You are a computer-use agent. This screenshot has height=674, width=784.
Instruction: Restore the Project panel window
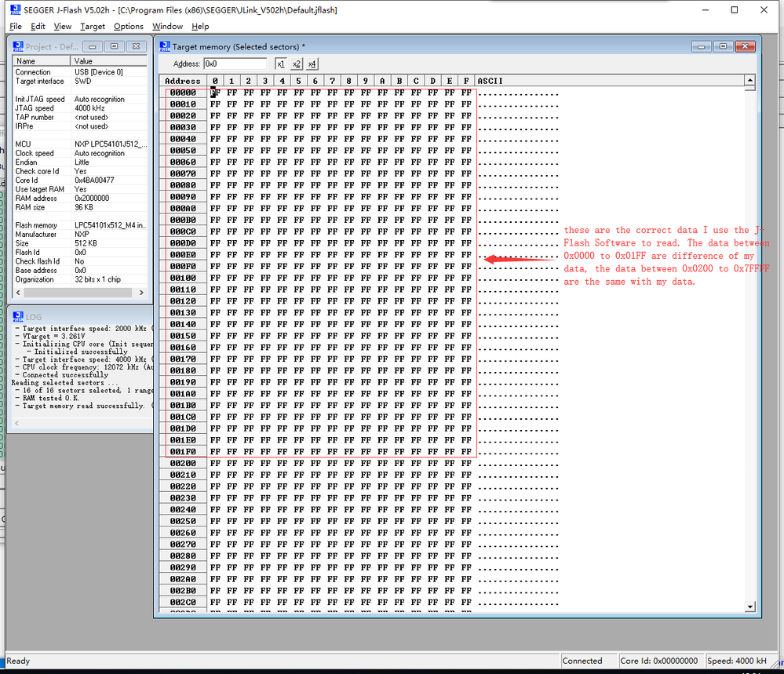[114, 46]
